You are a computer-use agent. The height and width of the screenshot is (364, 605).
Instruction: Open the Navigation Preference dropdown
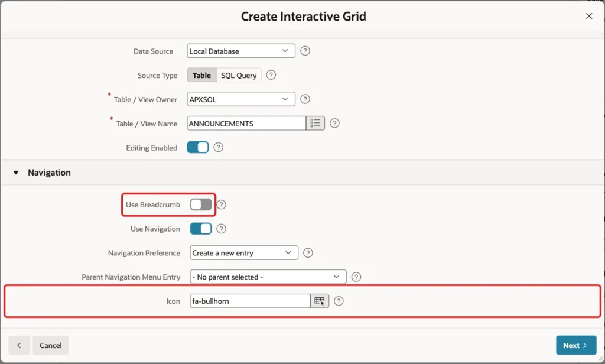[244, 253]
